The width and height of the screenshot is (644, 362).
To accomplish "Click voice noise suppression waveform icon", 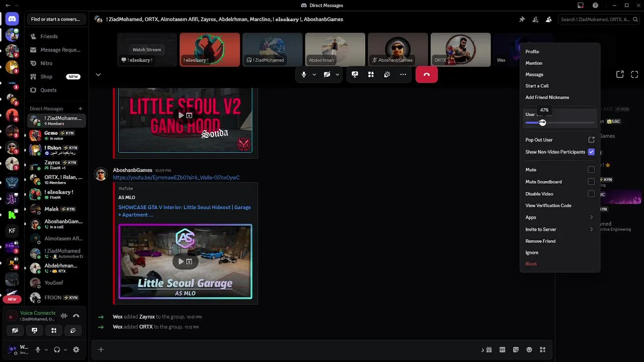I will coord(64,316).
